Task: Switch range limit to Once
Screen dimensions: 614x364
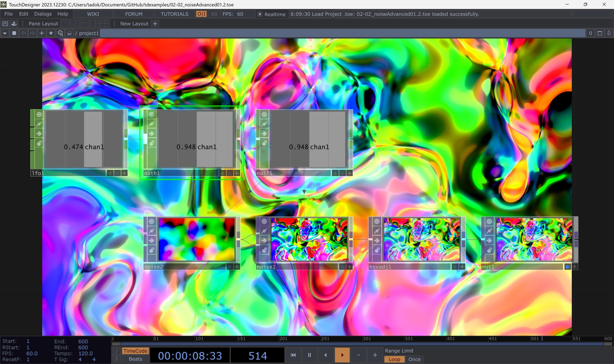Action: point(414,359)
